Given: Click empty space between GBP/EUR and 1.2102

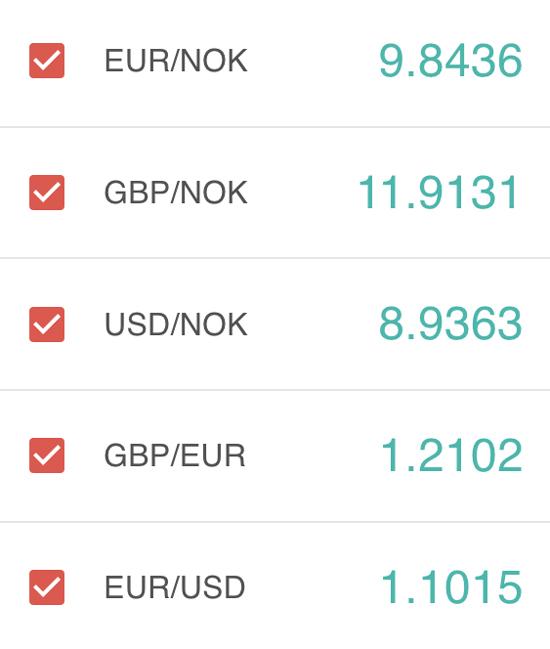Looking at the screenshot, I should [313, 456].
